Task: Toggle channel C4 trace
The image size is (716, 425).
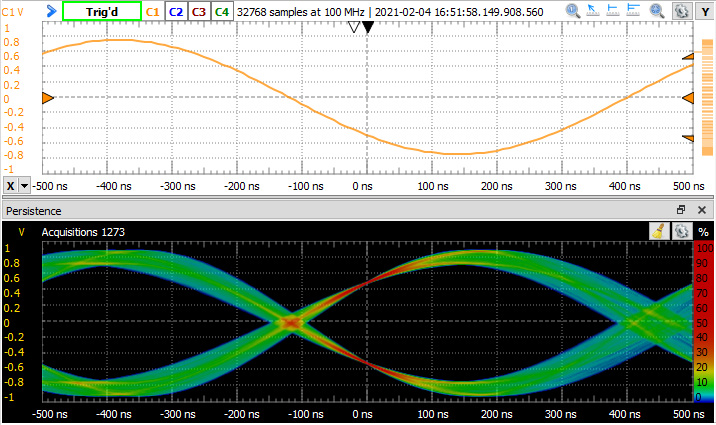Action: click(x=222, y=11)
